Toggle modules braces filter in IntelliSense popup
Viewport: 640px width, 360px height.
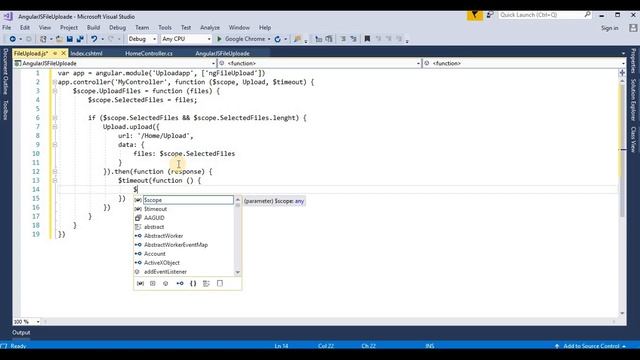[x=193, y=283]
